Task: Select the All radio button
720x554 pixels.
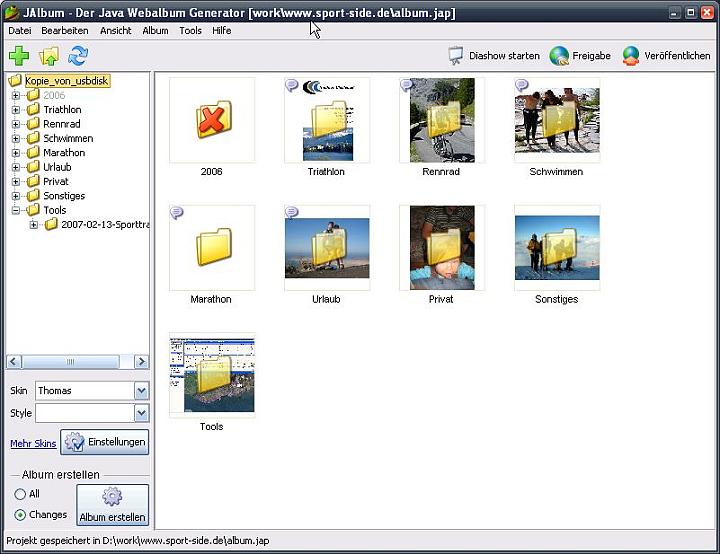Action: pyautogui.click(x=20, y=494)
